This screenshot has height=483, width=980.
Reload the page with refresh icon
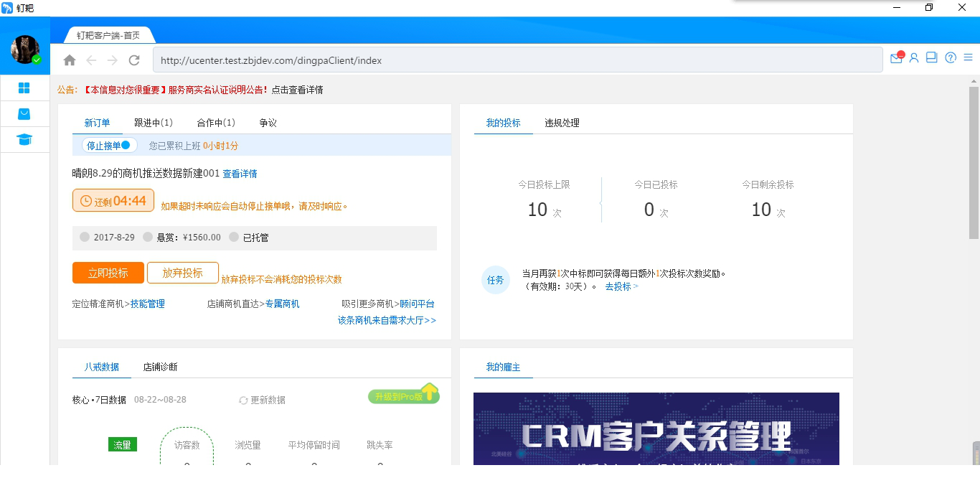click(134, 60)
